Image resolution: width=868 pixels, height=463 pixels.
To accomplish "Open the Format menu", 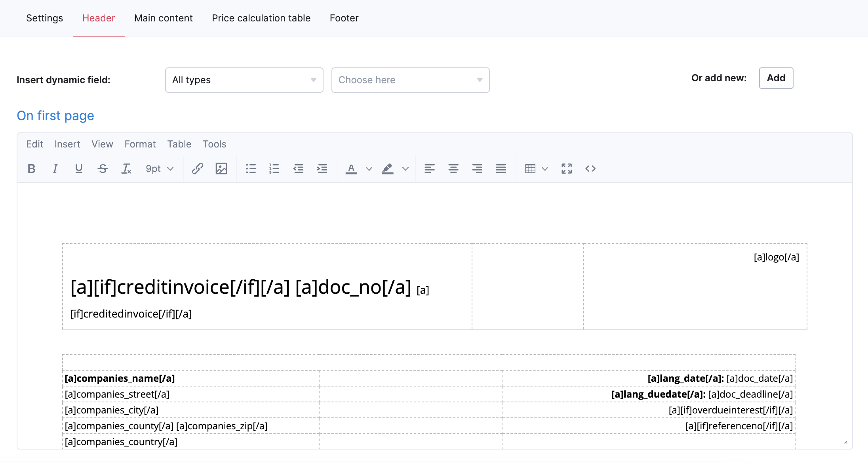I will point(140,144).
